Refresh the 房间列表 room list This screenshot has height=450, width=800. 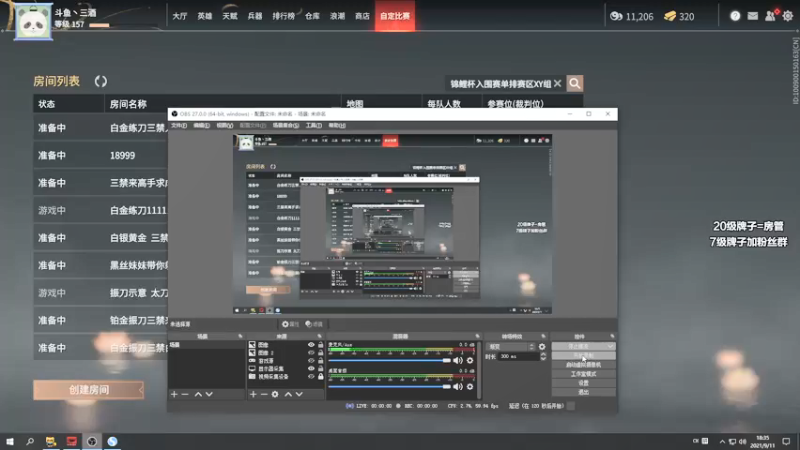pos(101,82)
